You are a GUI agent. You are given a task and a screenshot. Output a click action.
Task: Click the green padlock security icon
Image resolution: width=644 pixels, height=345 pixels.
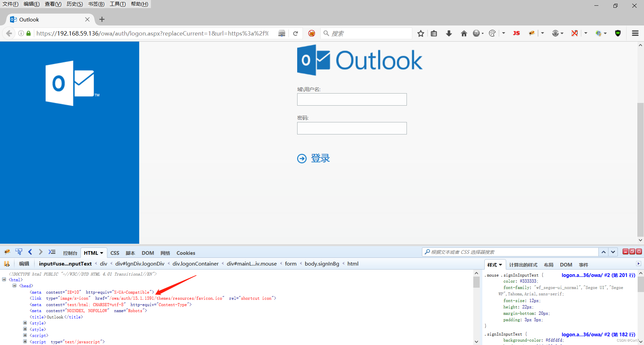pyautogui.click(x=29, y=33)
